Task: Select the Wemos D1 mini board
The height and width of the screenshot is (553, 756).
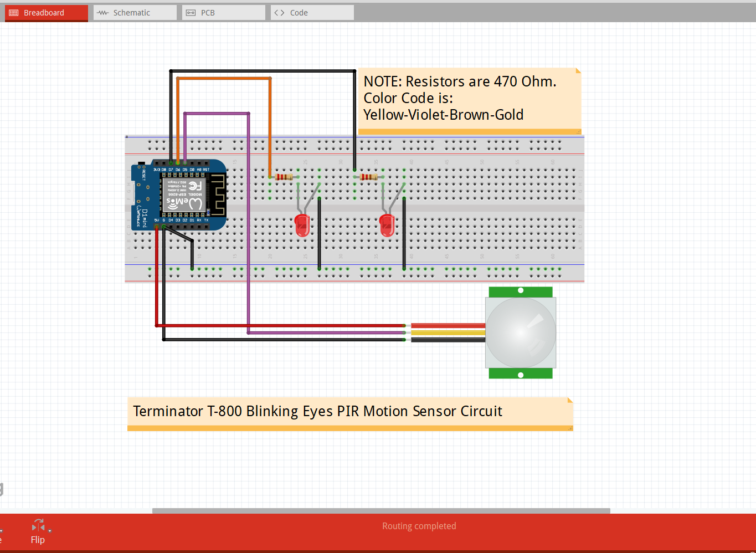Action: pos(179,196)
